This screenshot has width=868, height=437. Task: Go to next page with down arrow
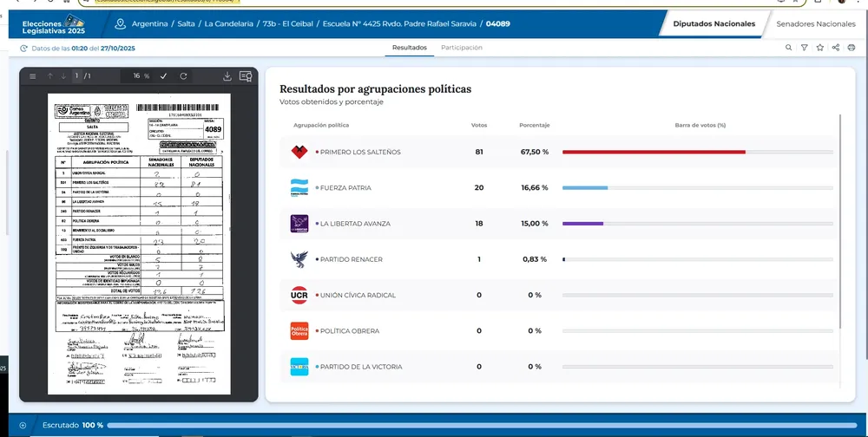pyautogui.click(x=62, y=76)
